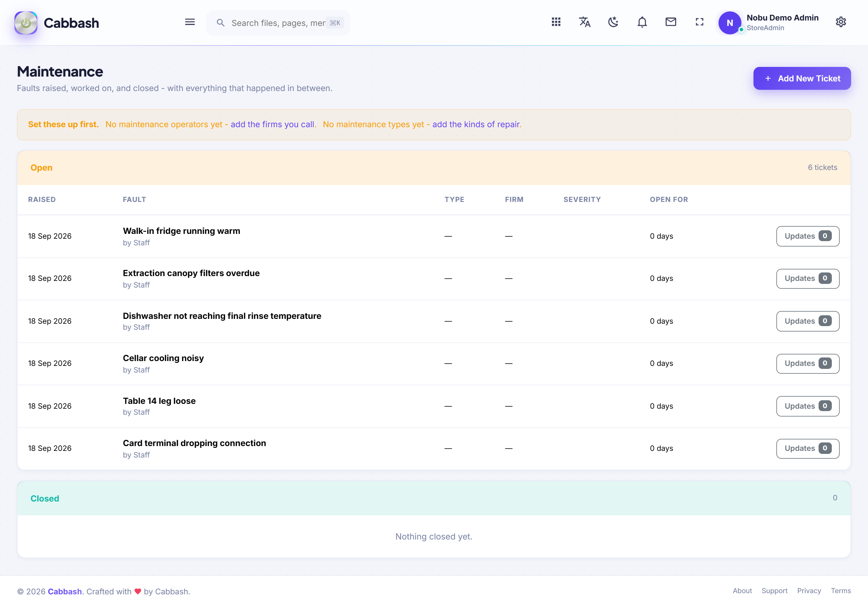The width and height of the screenshot is (868, 607).
Task: Click the '6 tickets' count
Action: coord(822,168)
